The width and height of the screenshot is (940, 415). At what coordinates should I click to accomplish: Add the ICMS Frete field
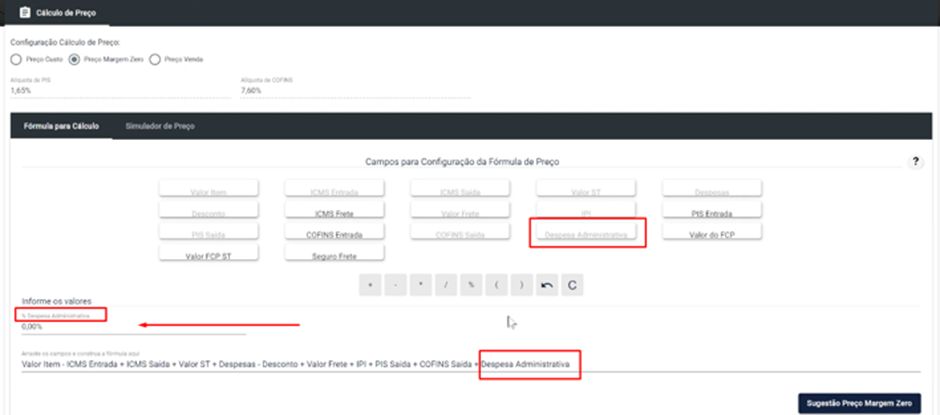[335, 210]
